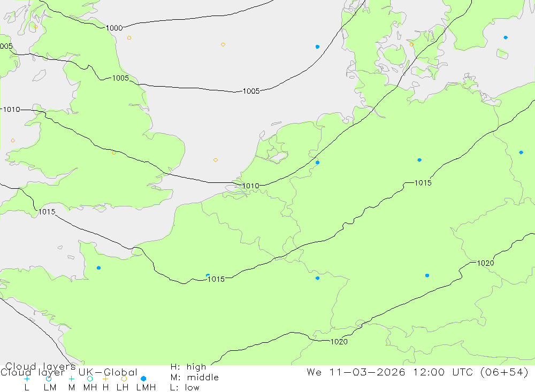Click the 'L: low' legend explanation
Viewport: 535px width, 392px height.
click(x=185, y=388)
